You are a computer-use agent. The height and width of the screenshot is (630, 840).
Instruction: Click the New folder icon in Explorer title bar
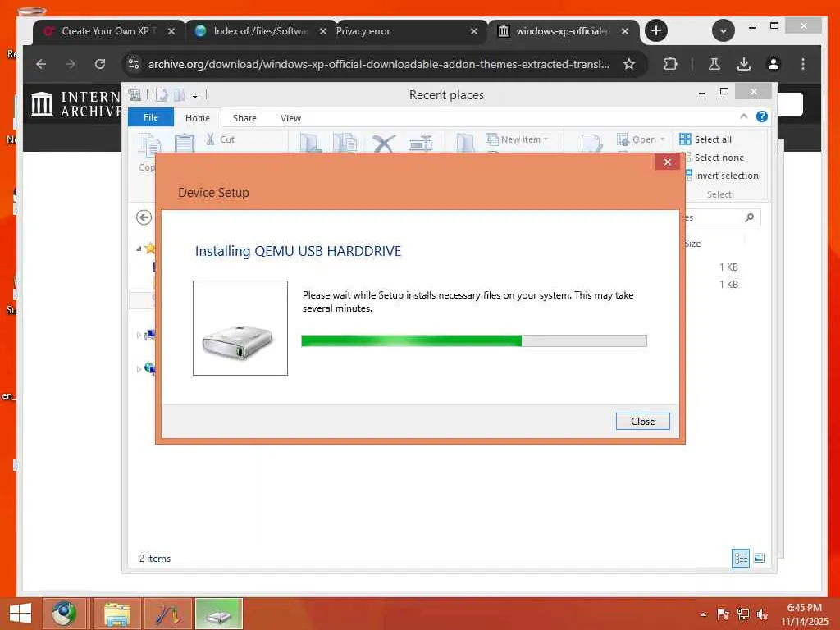tap(179, 95)
